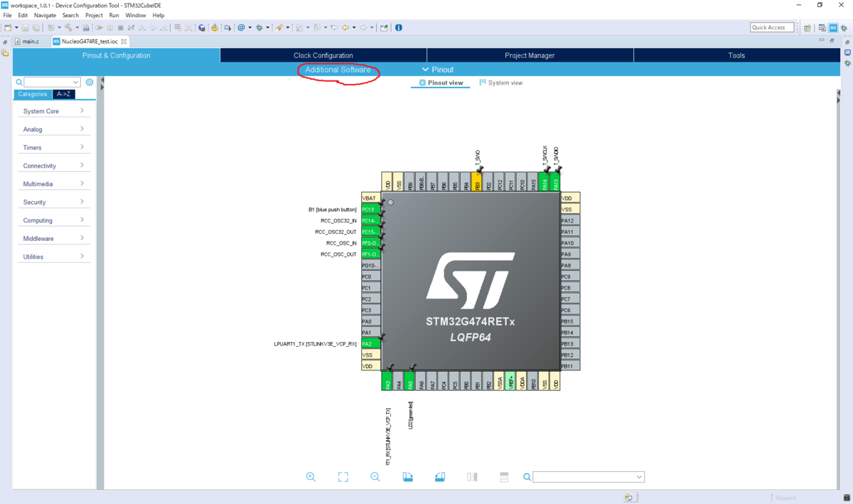Screen dimensions: 853x504
Task: Rotate the chip view clockwise
Action: pos(407,477)
